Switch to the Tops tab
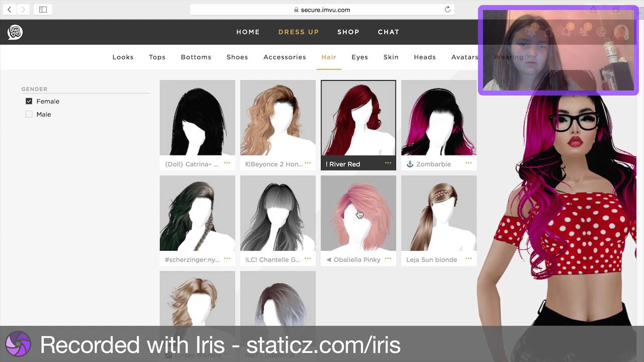The height and width of the screenshot is (362, 644). pos(157,57)
